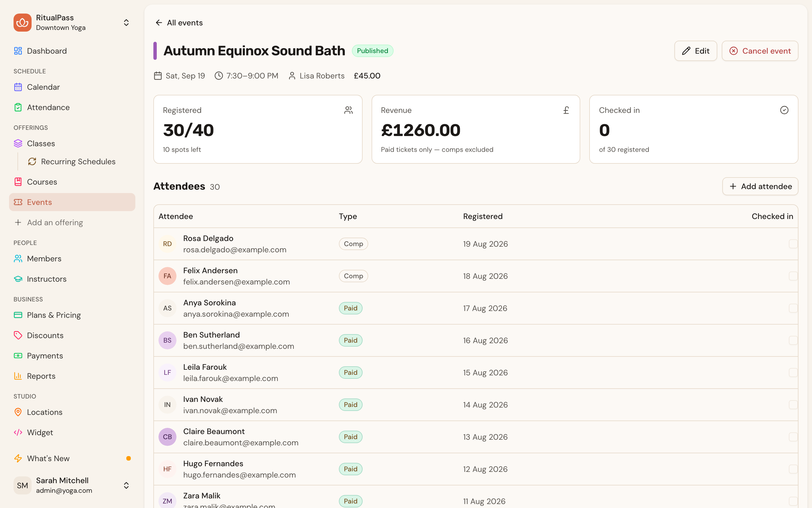Click the Attendee column header
The height and width of the screenshot is (508, 812).
click(x=175, y=216)
